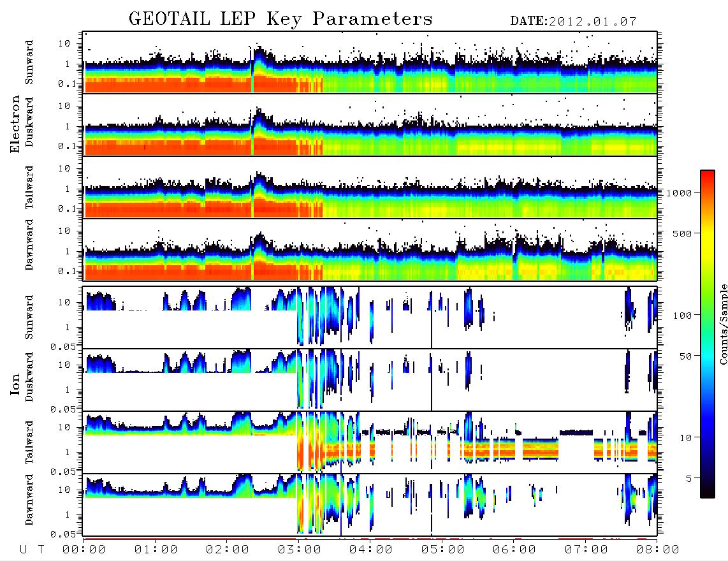Viewport: 728px width, 561px height.
Task: Click the 'U T' time axis label
Action: [x=32, y=550]
